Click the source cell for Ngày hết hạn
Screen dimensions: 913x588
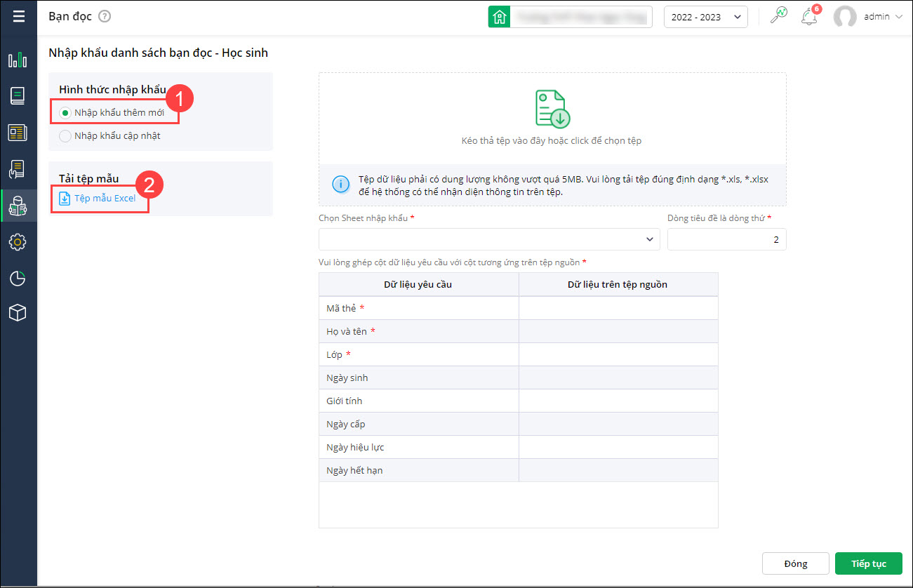(x=618, y=471)
